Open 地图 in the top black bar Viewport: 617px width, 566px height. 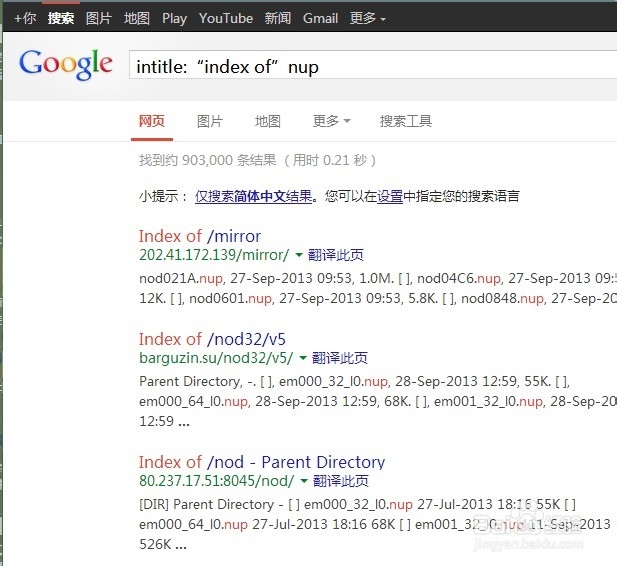tap(137, 18)
